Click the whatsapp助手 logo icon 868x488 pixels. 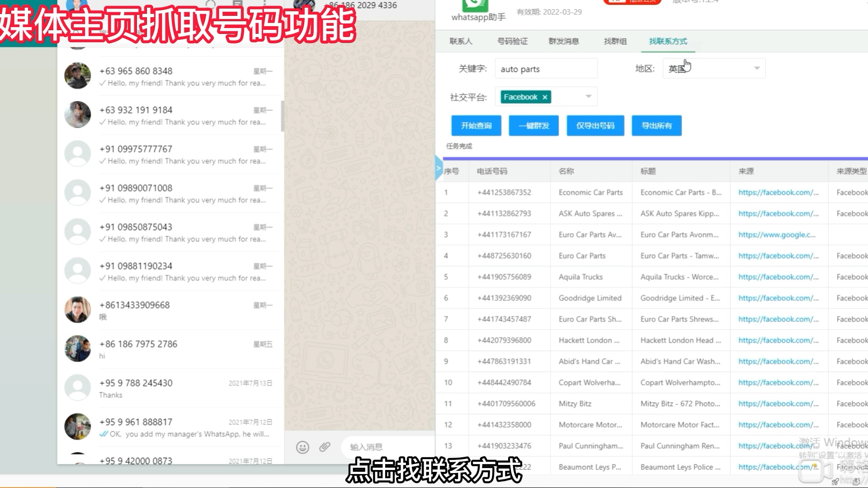coord(475,5)
